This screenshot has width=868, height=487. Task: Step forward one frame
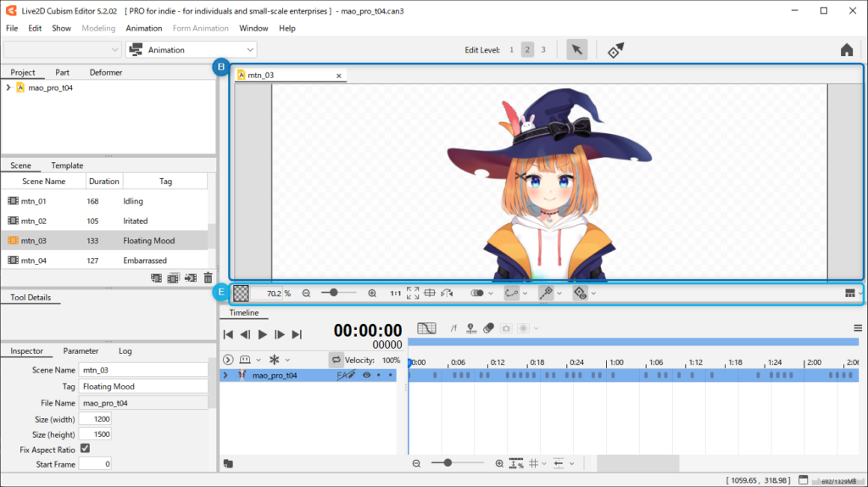pyautogui.click(x=280, y=334)
